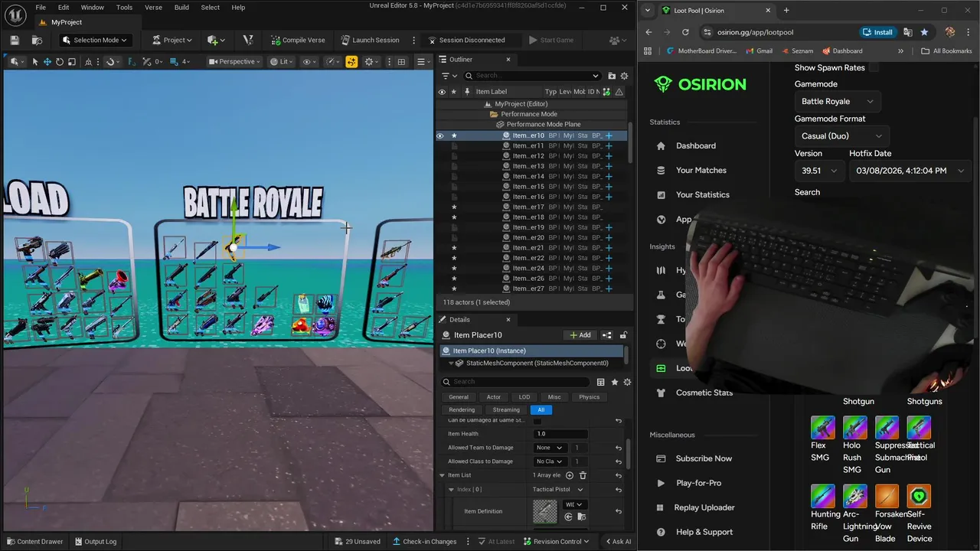Open the Project dropdown in the toolbar

[172, 40]
